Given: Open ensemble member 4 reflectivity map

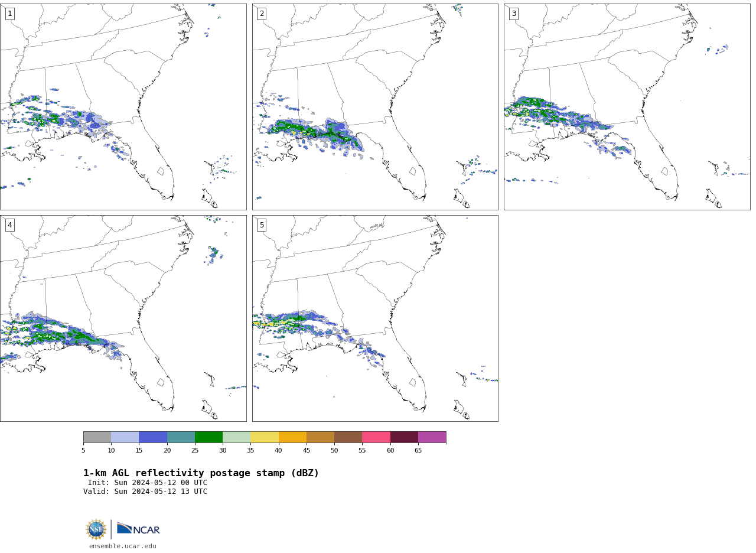Looking at the screenshot, I should (x=123, y=318).
